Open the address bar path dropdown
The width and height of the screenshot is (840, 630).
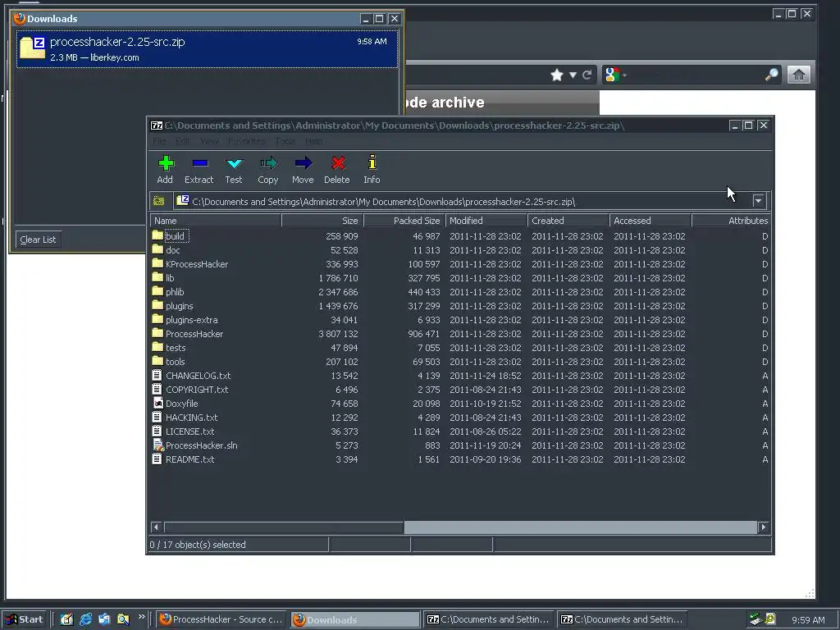pyautogui.click(x=758, y=201)
